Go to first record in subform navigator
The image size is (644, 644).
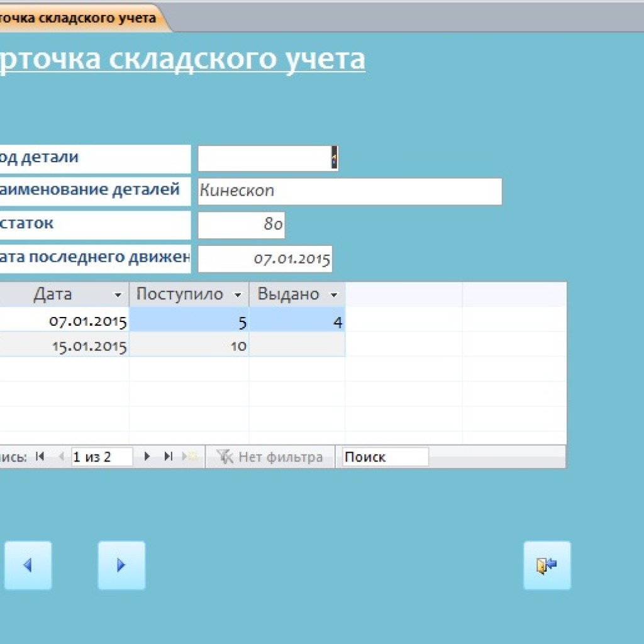[x=40, y=457]
